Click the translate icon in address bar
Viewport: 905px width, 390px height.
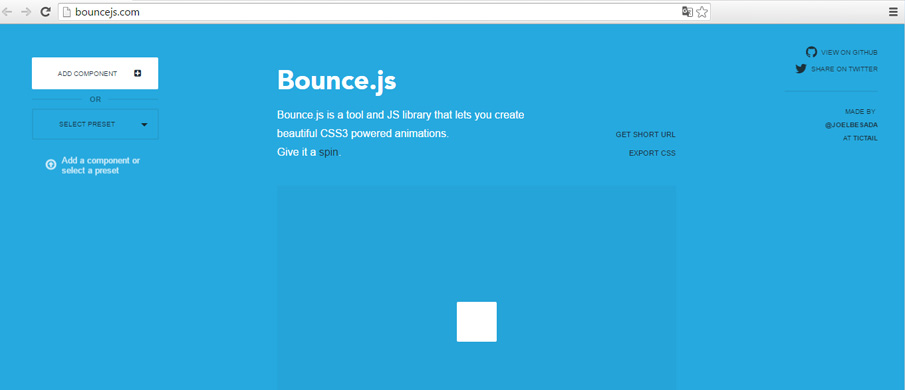[687, 12]
